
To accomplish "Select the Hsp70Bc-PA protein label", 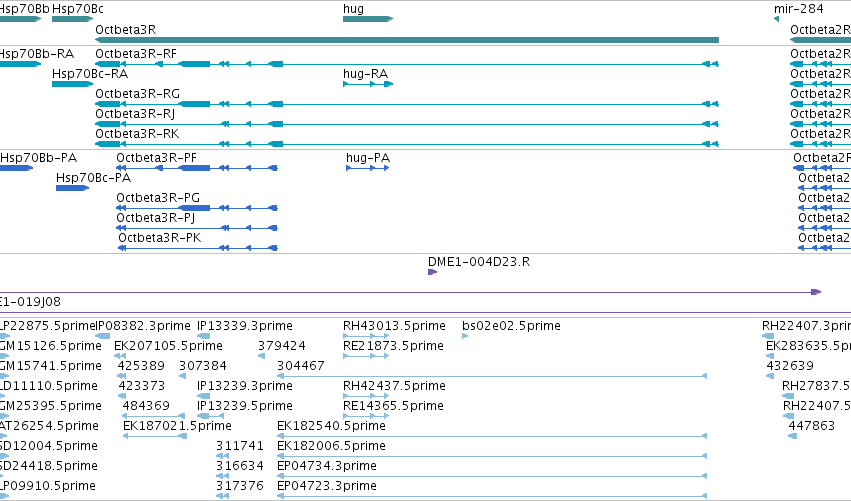I will pyautogui.click(x=93, y=178).
